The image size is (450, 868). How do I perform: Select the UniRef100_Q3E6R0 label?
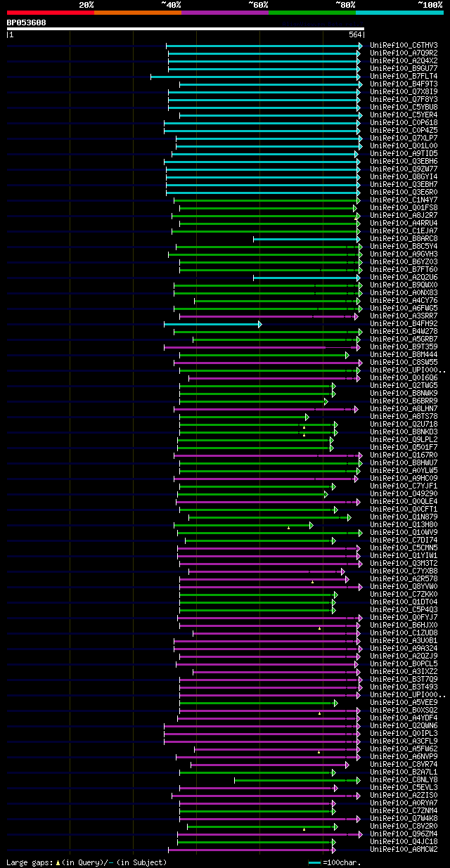(404, 193)
